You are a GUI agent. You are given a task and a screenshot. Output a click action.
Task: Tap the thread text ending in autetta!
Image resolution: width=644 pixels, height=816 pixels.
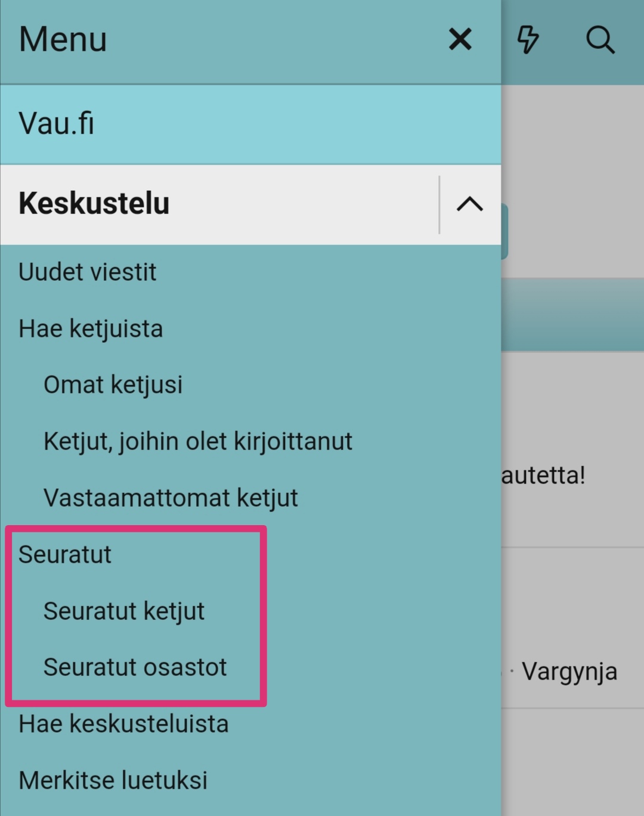pyautogui.click(x=544, y=474)
